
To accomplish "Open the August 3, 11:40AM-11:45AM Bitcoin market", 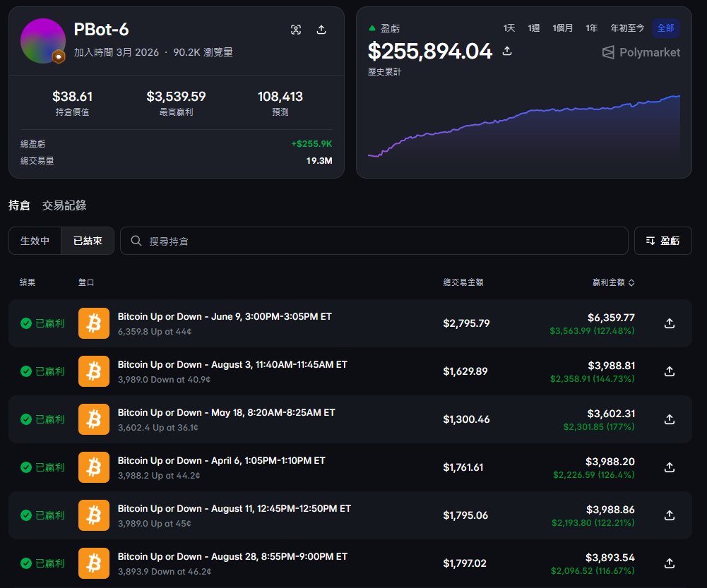I will pyautogui.click(x=232, y=364).
